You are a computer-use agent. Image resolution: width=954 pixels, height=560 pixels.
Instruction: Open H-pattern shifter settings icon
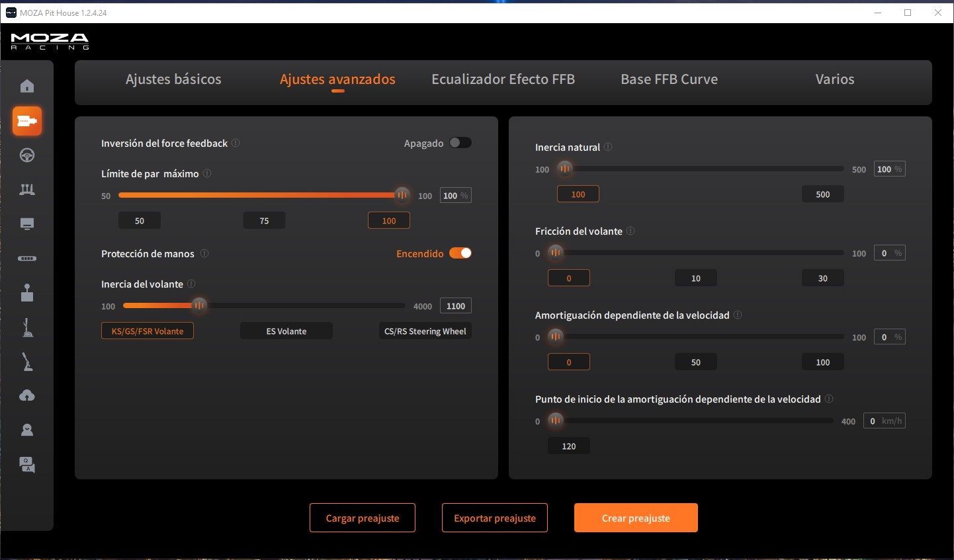(x=27, y=293)
